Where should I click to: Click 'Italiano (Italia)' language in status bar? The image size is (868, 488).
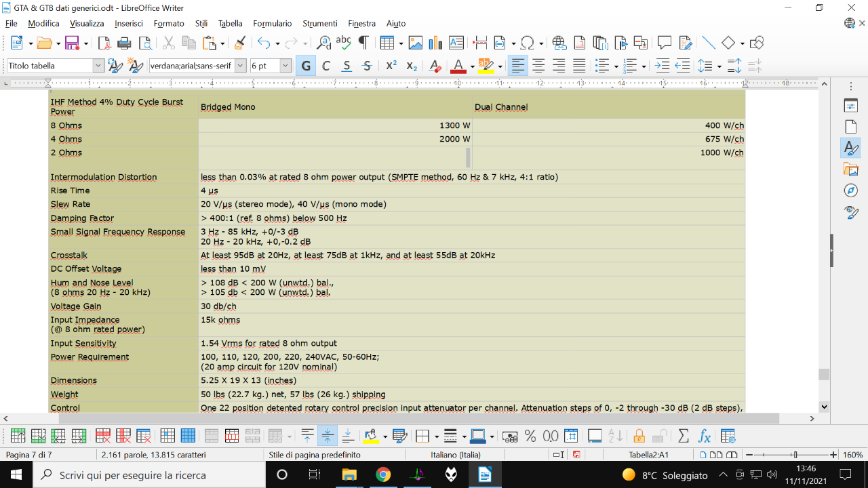(456, 455)
